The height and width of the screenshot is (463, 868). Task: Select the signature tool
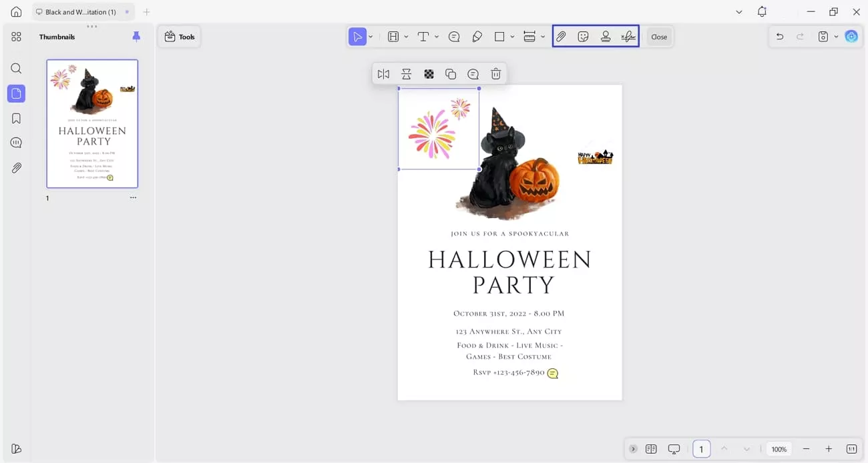click(x=628, y=37)
